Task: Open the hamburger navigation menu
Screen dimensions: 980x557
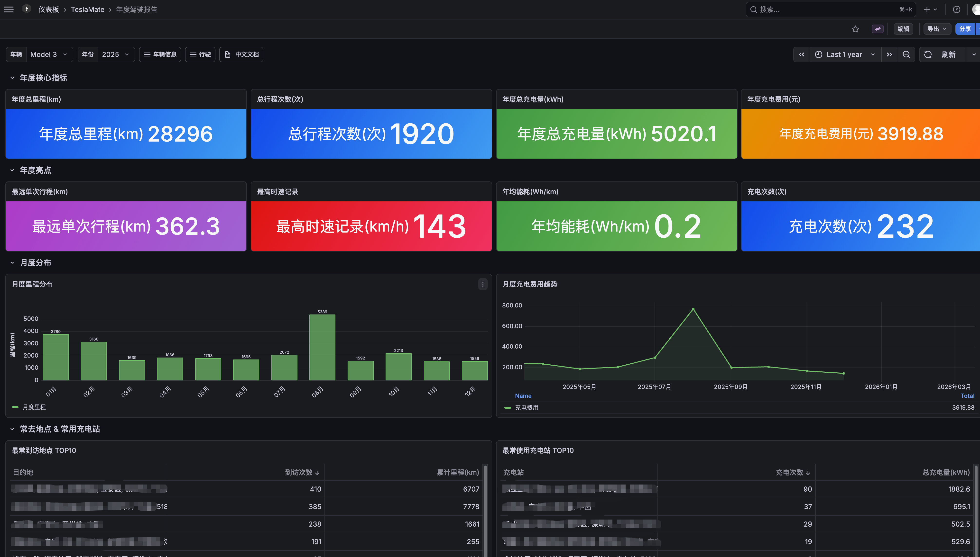Action: pos(9,9)
